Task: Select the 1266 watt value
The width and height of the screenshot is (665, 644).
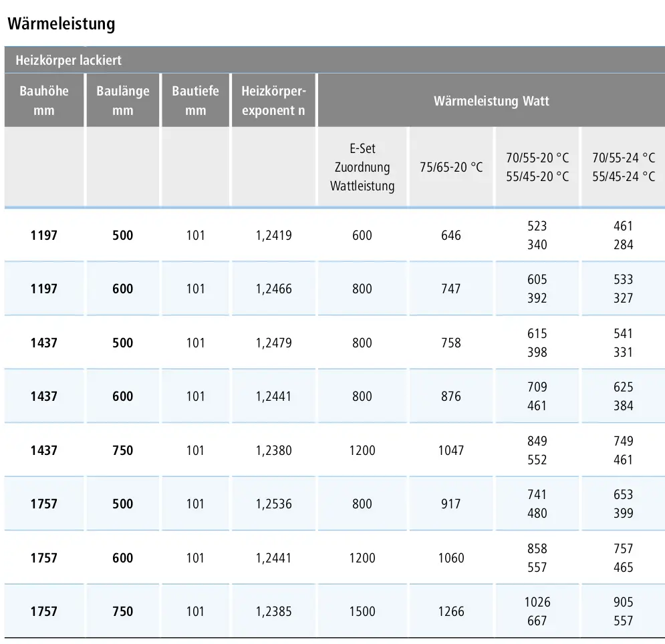Action: pyautogui.click(x=451, y=611)
